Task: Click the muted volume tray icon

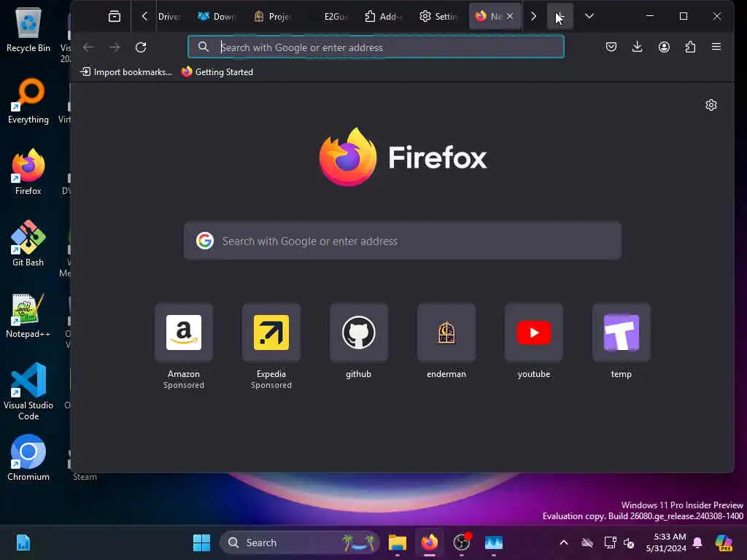Action: click(629, 542)
